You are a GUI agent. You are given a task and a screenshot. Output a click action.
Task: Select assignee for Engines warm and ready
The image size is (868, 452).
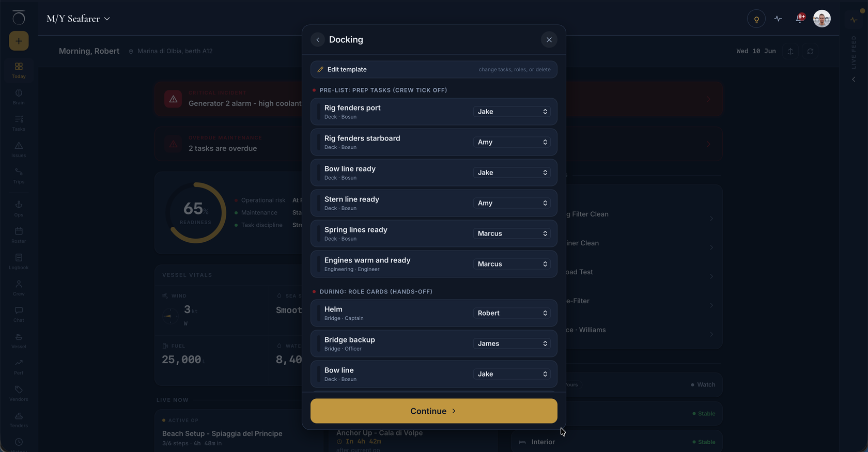click(512, 264)
